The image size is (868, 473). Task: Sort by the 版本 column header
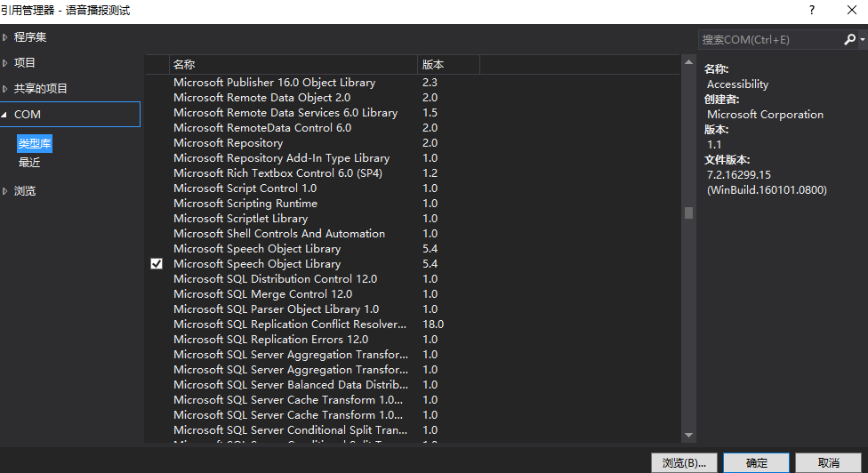click(x=448, y=64)
